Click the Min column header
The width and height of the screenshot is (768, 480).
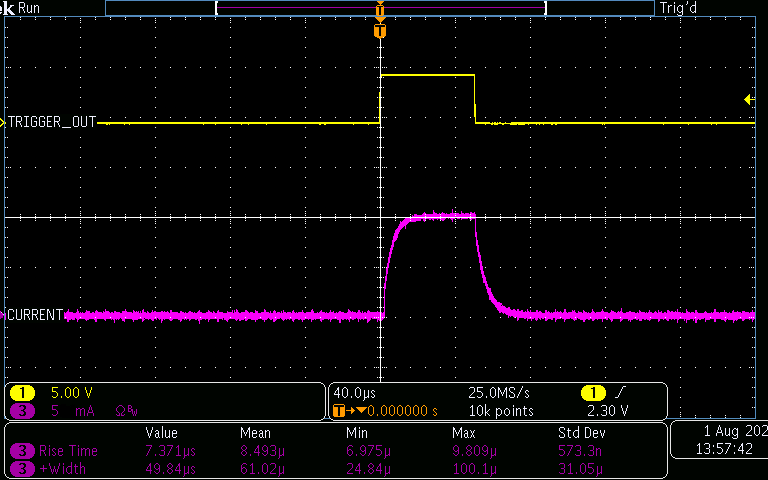(x=357, y=433)
